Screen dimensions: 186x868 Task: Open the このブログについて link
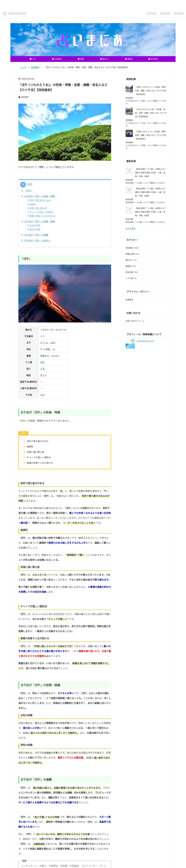point(145,341)
